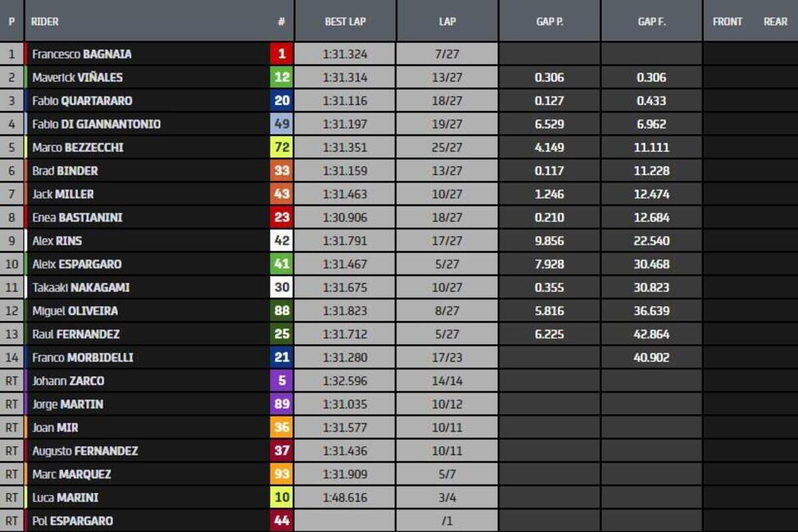Click Marquez's orange number 93 badge
Image resolution: width=798 pixels, height=532 pixels.
281,474
